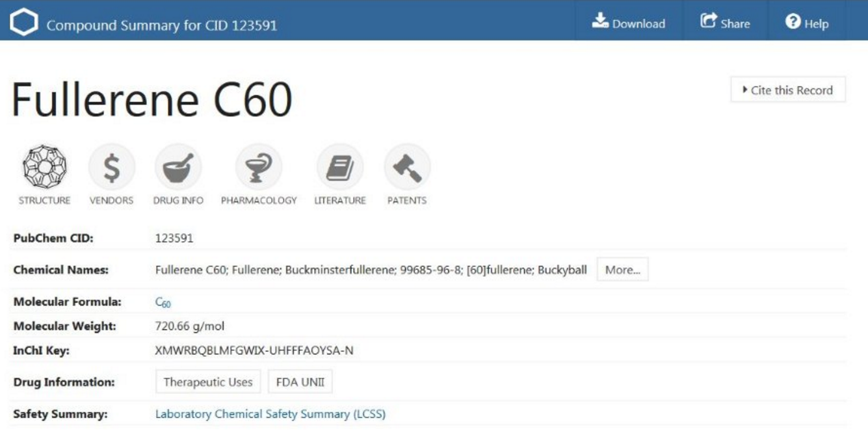Image resolution: width=868 pixels, height=431 pixels.
Task: Open Laboratory Chemical Safety Summary (LCSS) link
Action: coord(270,414)
